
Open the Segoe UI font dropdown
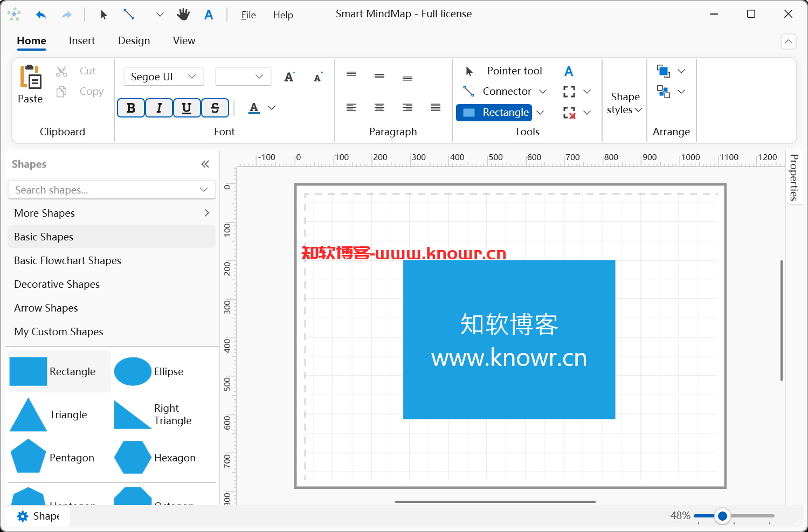point(163,77)
